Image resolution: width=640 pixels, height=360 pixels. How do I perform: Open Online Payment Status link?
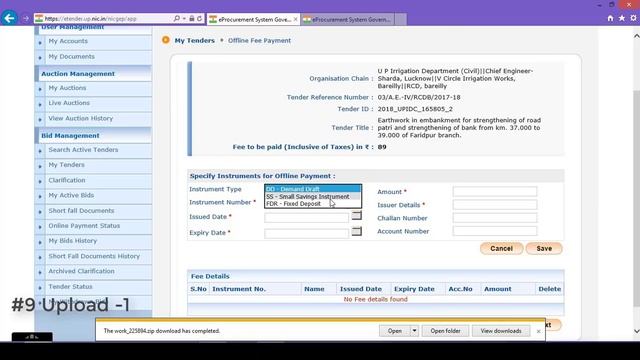[84, 226]
